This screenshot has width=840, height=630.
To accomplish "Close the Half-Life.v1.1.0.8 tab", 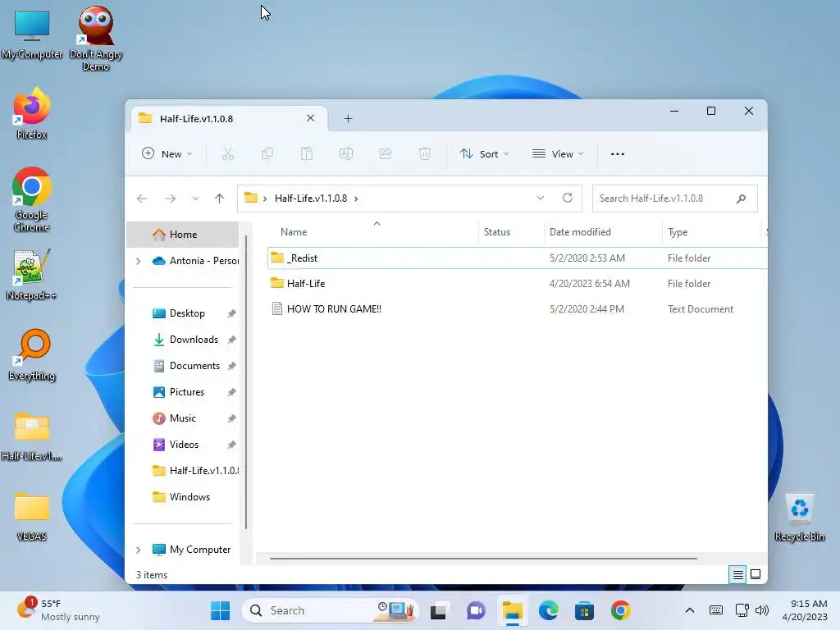I will pos(310,118).
